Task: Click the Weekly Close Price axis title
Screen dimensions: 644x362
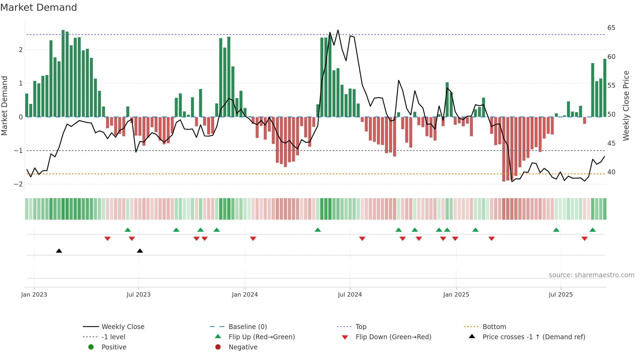Action: (626, 106)
